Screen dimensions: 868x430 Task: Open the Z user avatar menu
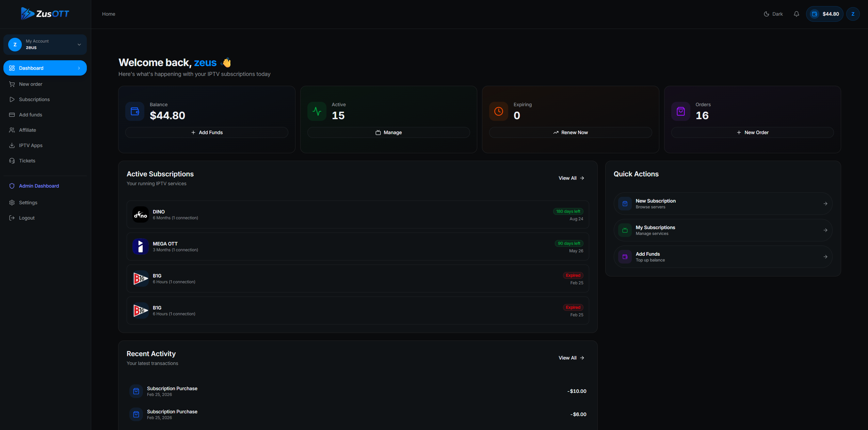click(x=853, y=14)
